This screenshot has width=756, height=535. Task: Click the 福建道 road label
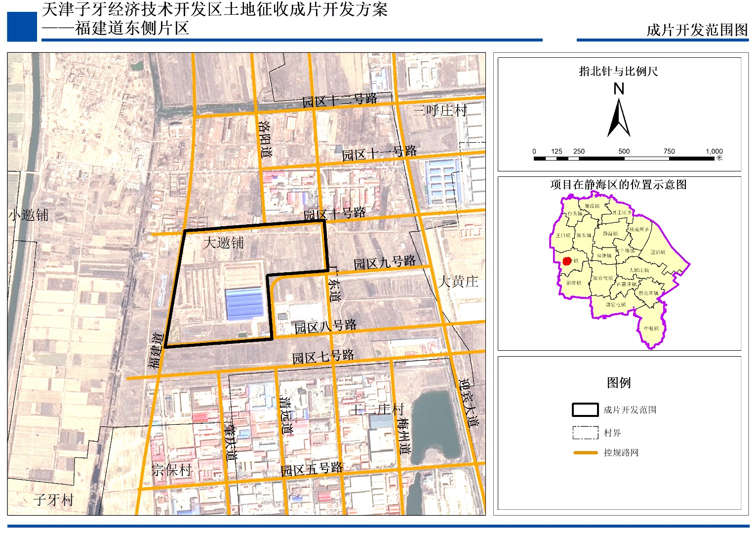click(156, 351)
